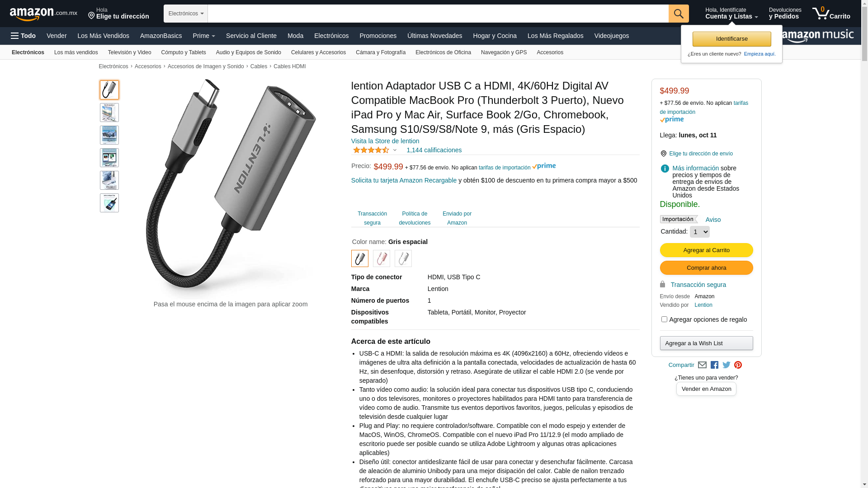Select the silver color swatch
Screen dimensions: 868x488
tap(403, 258)
